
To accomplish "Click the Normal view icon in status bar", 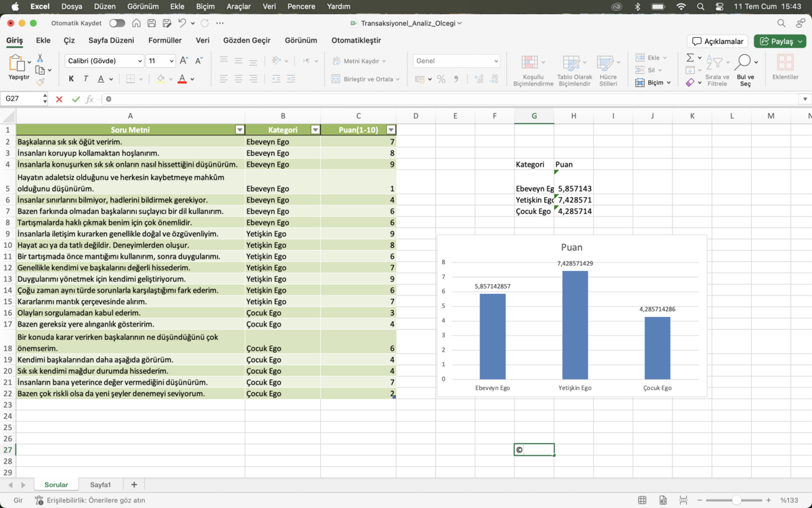I will point(642,501).
